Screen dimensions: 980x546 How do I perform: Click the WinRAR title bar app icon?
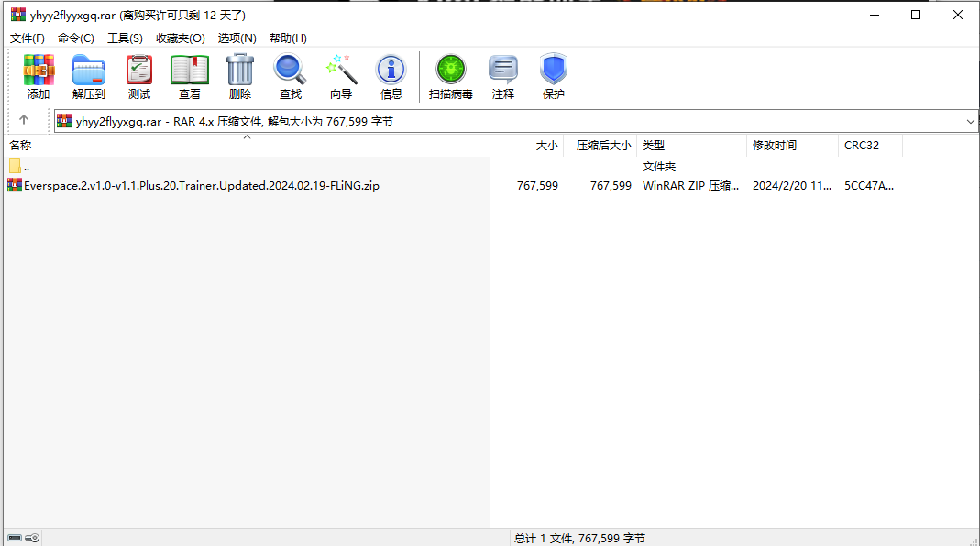pos(18,15)
